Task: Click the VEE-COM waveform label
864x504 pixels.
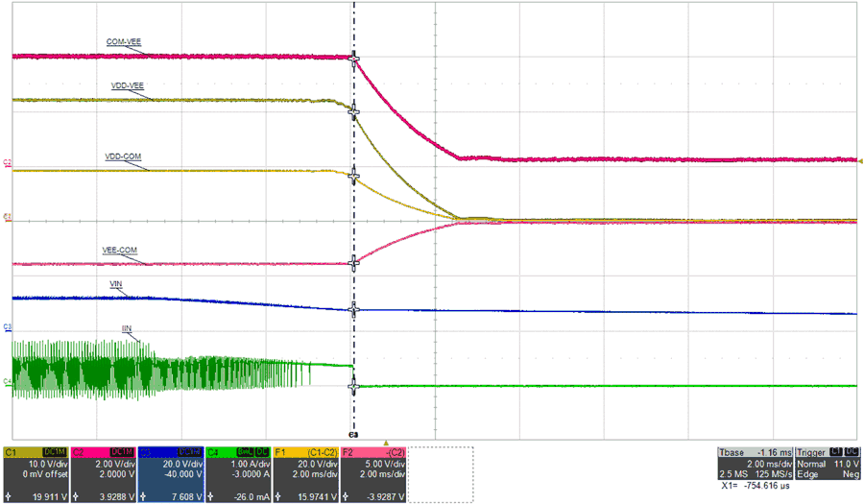Action: [120, 250]
